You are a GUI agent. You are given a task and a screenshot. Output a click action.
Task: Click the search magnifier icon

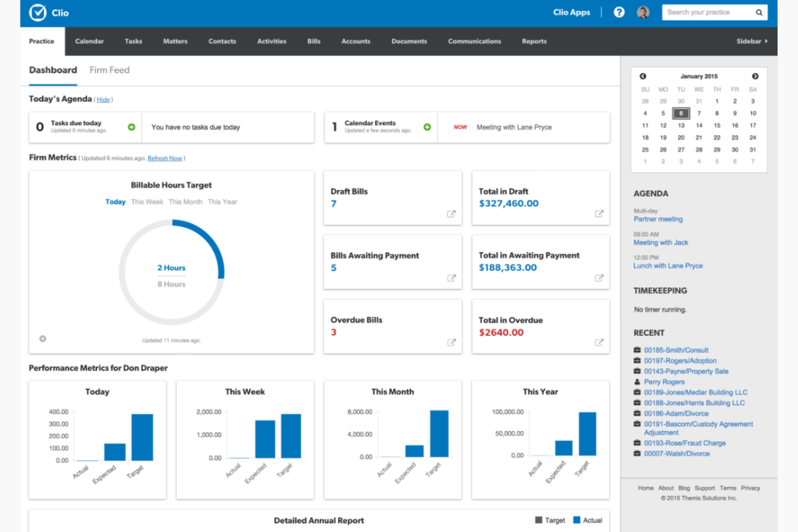point(759,12)
